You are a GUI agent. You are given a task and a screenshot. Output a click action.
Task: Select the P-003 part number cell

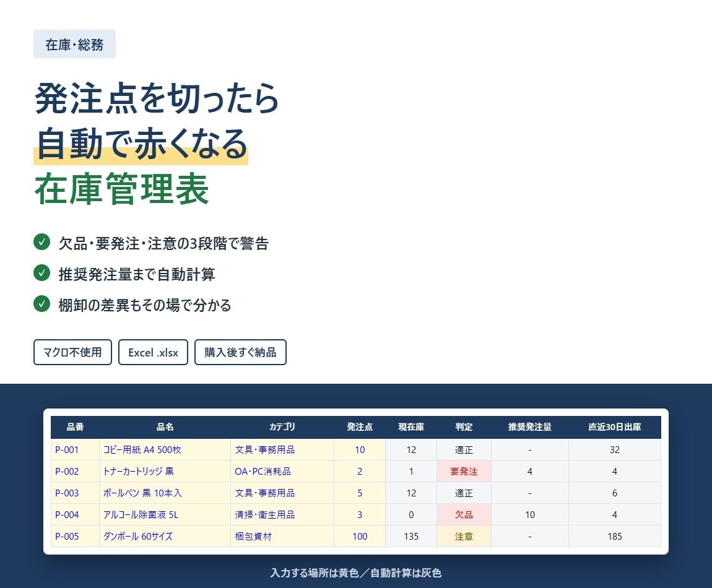(x=75, y=493)
